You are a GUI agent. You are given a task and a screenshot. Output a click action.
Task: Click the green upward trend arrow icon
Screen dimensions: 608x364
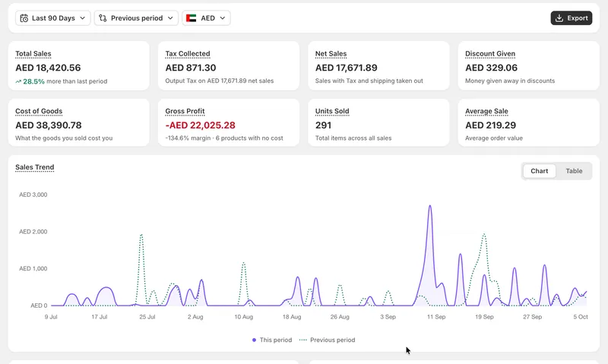tap(18, 81)
